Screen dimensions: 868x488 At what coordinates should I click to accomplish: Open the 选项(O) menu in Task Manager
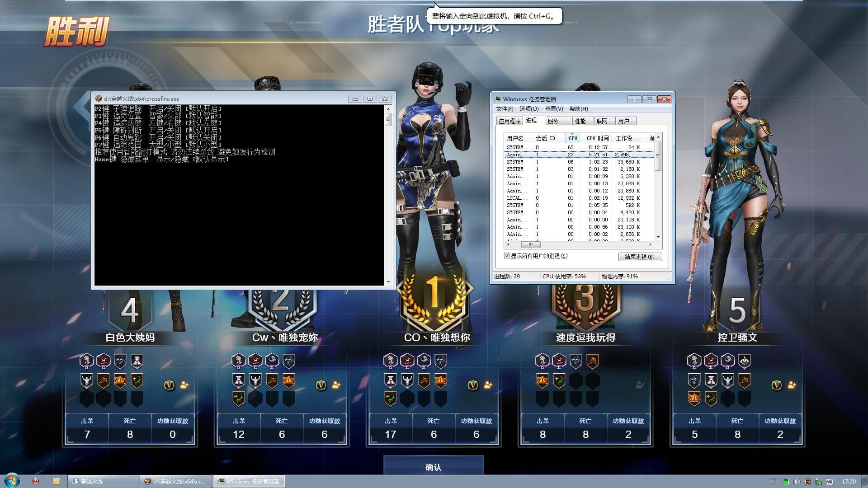pos(529,109)
